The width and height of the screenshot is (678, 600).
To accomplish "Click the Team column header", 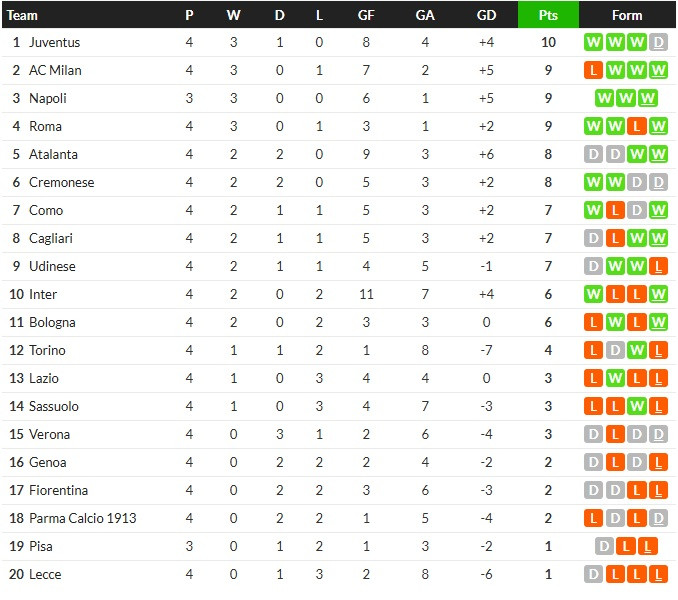I will tap(22, 15).
